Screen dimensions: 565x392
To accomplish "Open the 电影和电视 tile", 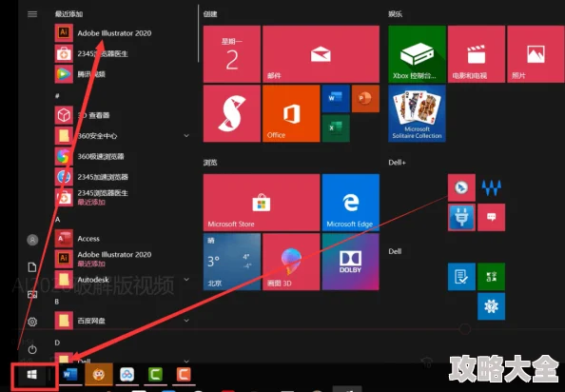I will (477, 54).
